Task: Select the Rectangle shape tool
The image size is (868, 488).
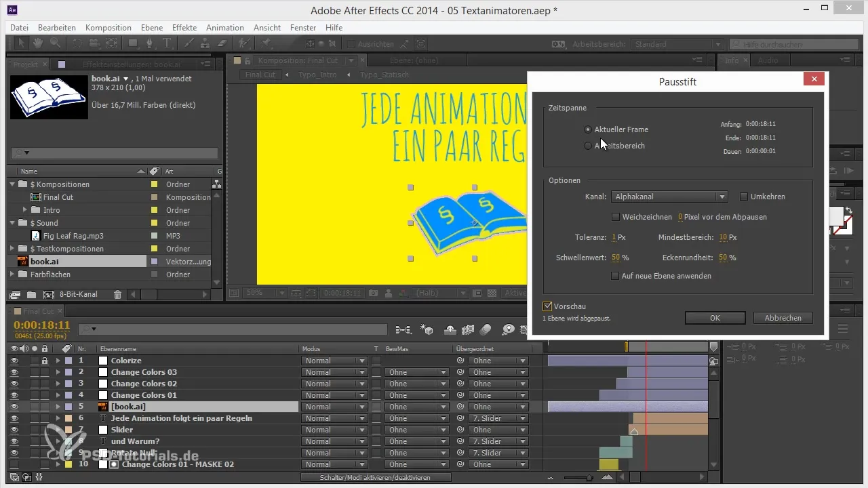Action: click(x=134, y=43)
